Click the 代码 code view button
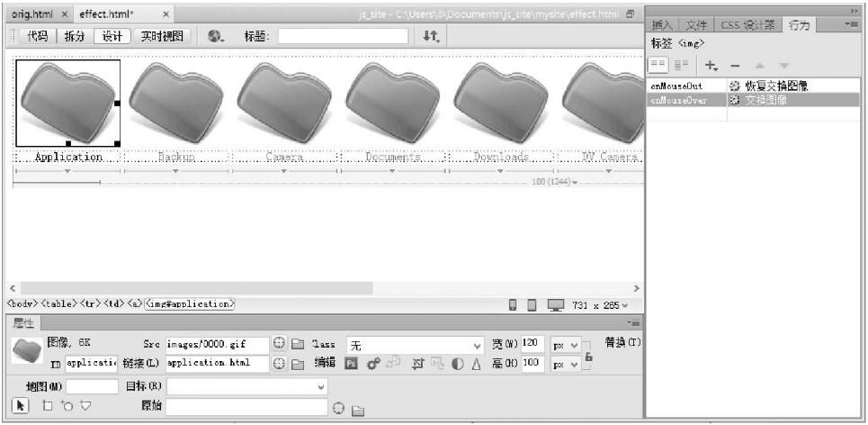 click(x=33, y=36)
